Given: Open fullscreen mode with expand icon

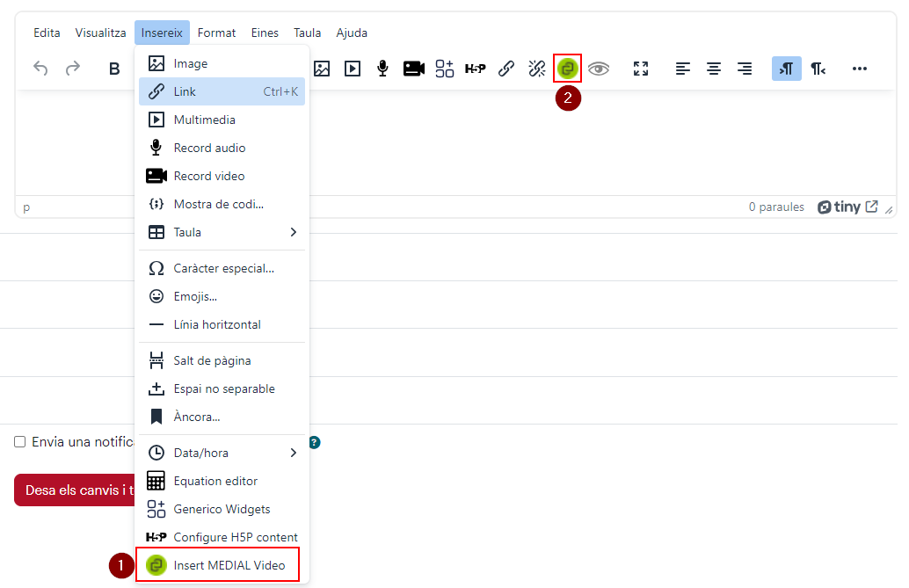Looking at the screenshot, I should (641, 69).
